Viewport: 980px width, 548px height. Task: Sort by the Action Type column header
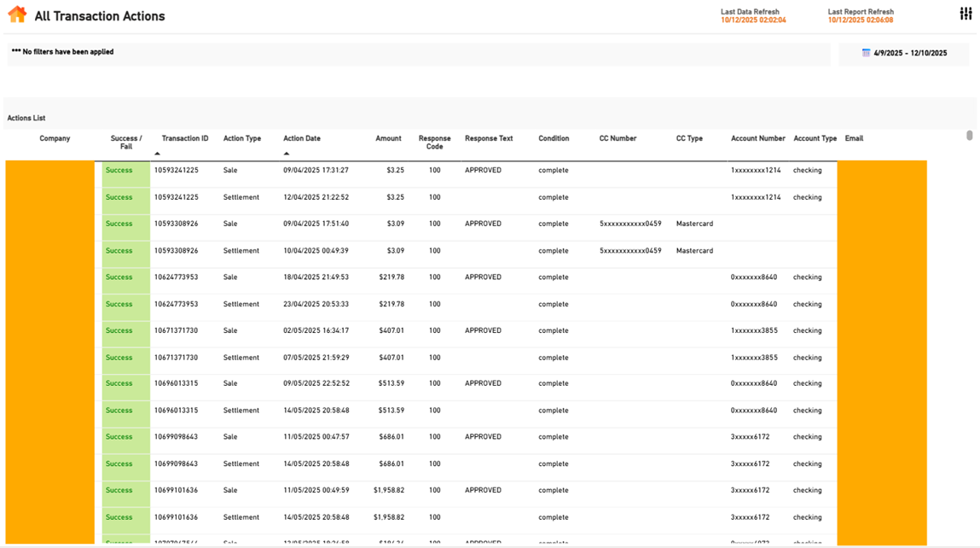(x=242, y=139)
